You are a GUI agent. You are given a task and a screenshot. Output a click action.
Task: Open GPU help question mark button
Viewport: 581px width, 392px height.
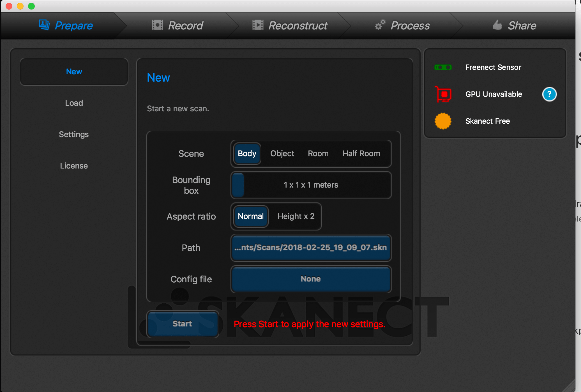tap(549, 94)
